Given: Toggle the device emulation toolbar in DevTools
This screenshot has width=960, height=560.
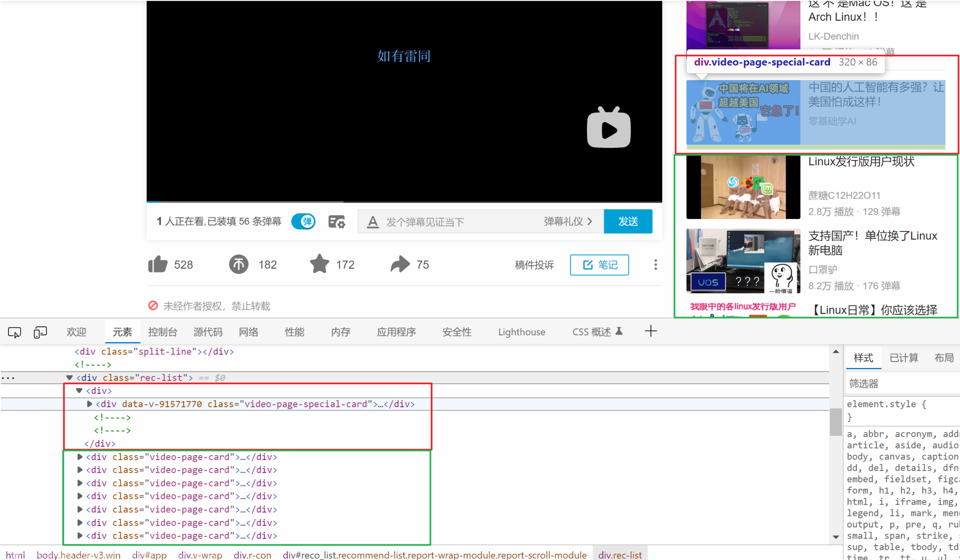Looking at the screenshot, I should coord(40,332).
